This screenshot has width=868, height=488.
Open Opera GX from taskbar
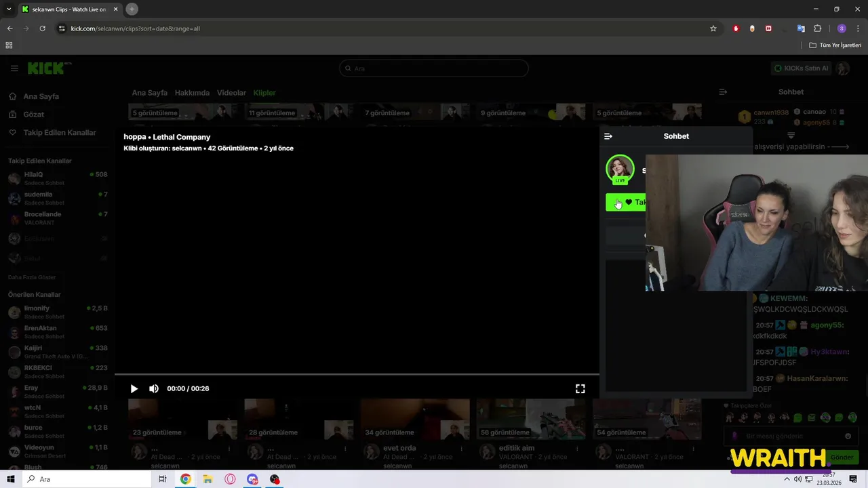[x=230, y=479]
